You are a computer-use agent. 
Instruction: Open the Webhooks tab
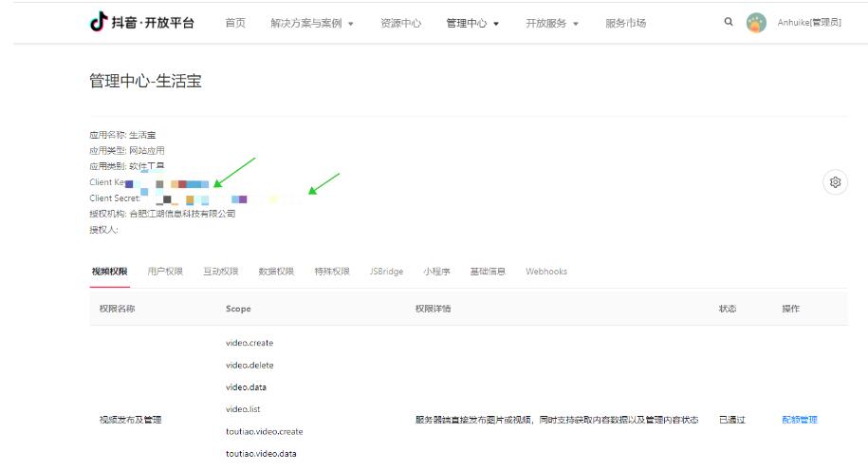click(546, 272)
